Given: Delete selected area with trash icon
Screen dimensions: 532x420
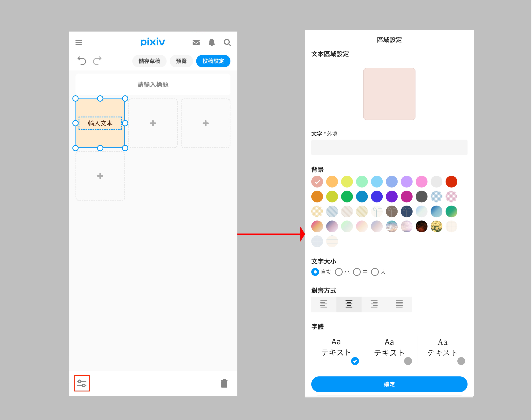Looking at the screenshot, I should (x=224, y=383).
